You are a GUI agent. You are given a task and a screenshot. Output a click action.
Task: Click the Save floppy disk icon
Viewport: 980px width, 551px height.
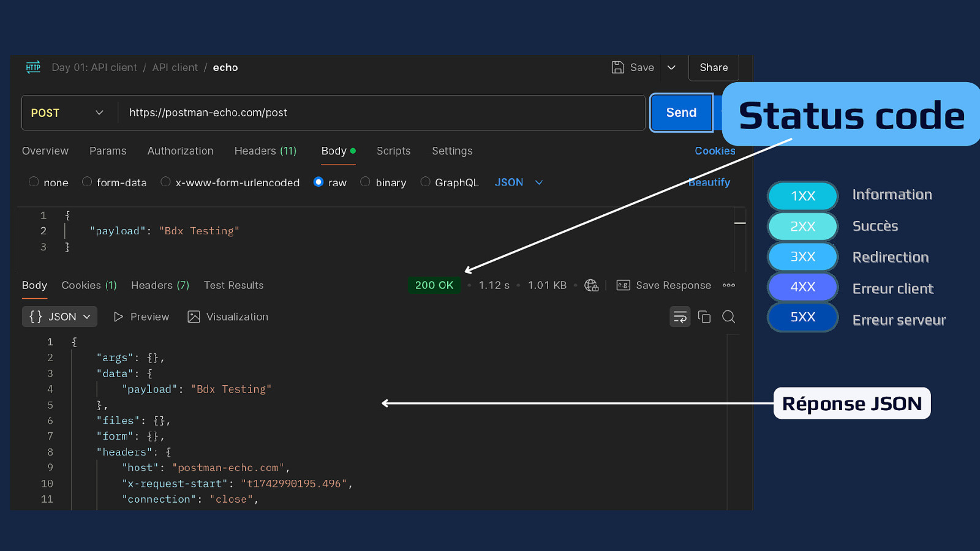click(x=618, y=67)
